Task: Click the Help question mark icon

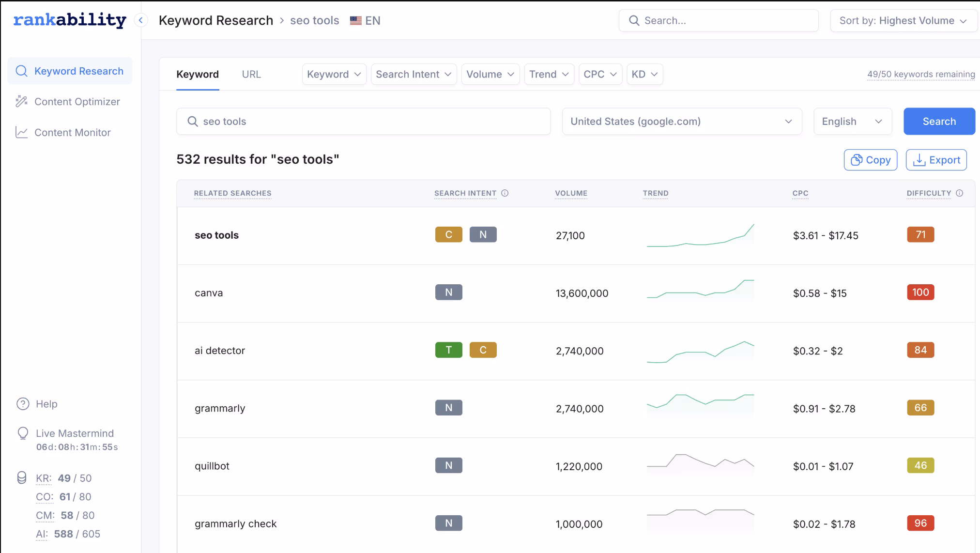Action: (23, 404)
